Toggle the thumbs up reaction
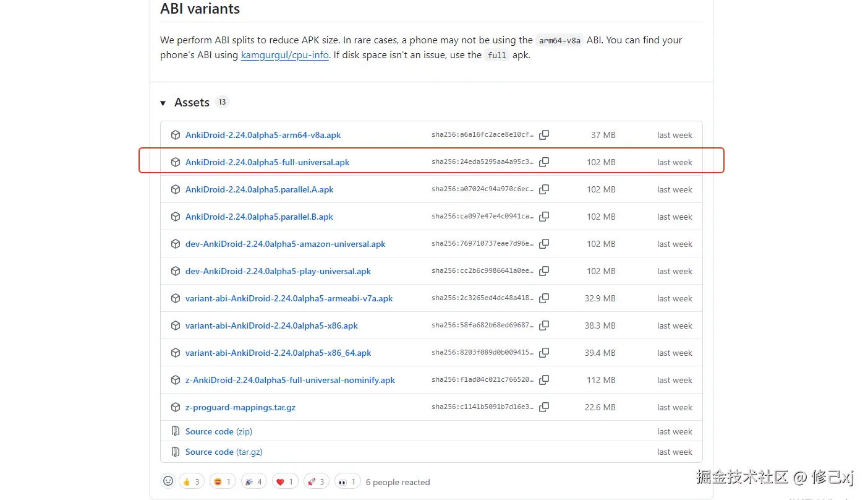The image size is (868, 500). (x=191, y=481)
